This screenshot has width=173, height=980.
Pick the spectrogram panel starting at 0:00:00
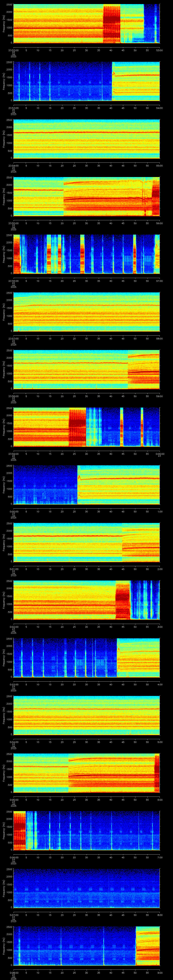tap(87, 485)
